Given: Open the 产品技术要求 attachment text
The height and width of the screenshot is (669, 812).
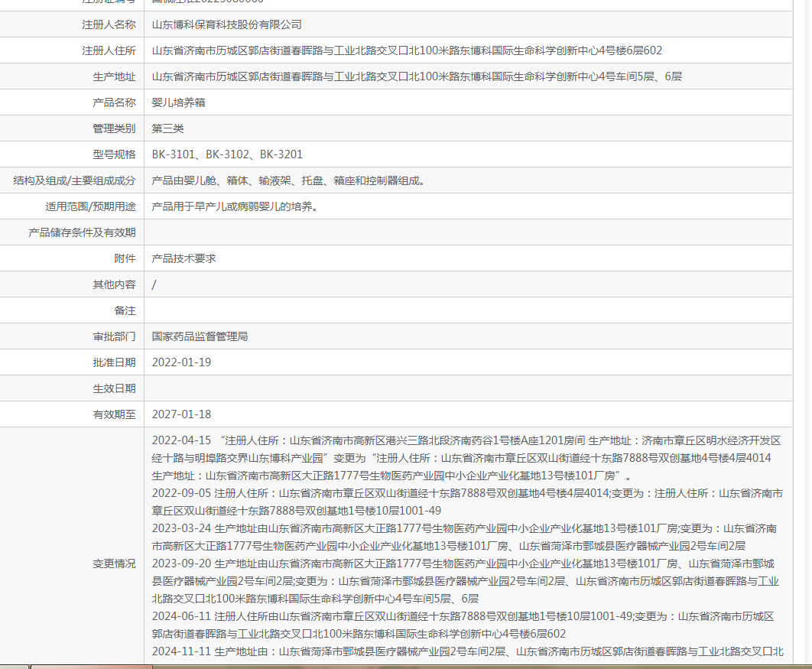Looking at the screenshot, I should 184,258.
